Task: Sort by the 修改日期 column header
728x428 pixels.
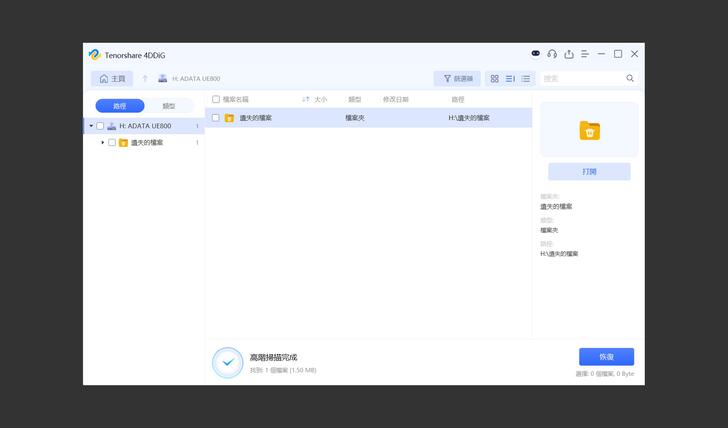Action: [396, 99]
